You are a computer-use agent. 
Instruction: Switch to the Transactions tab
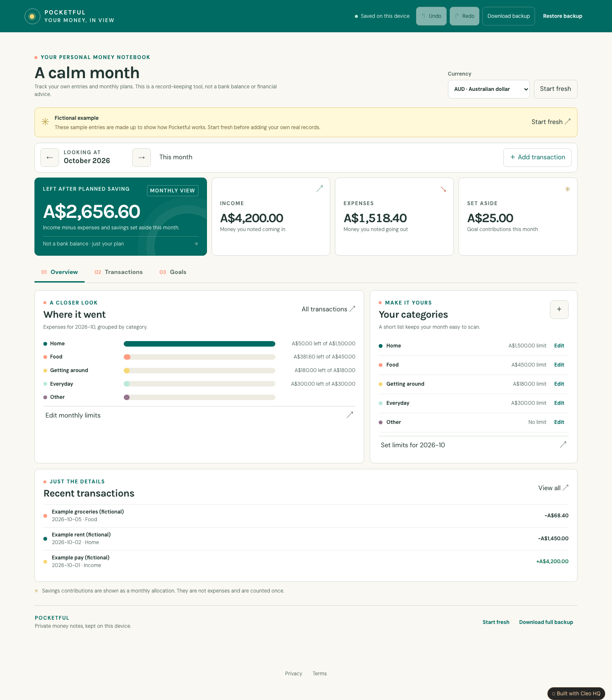point(119,272)
